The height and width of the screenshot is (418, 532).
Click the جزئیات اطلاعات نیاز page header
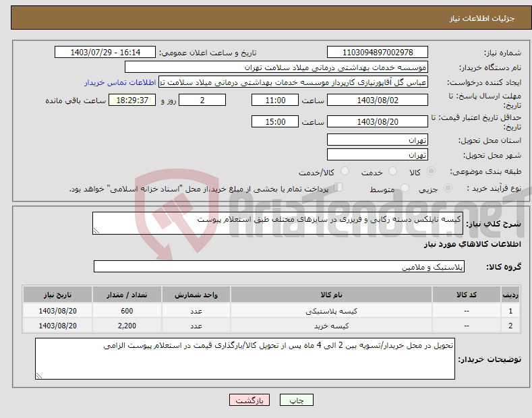pyautogui.click(x=482, y=18)
